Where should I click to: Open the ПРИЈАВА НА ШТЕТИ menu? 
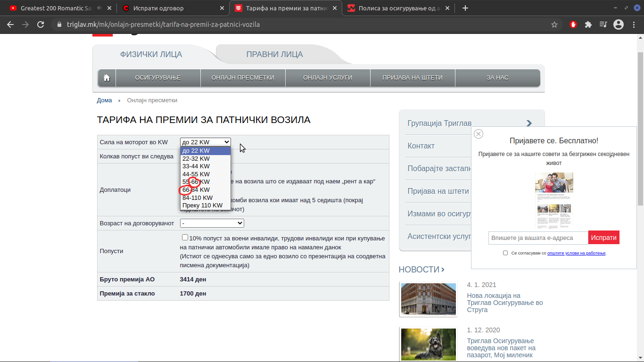tap(413, 78)
